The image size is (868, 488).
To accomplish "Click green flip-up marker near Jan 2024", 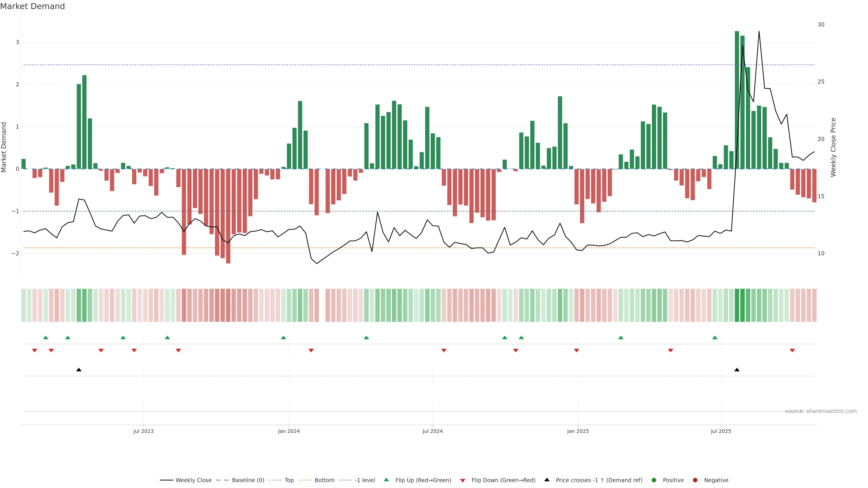I will tap(283, 338).
